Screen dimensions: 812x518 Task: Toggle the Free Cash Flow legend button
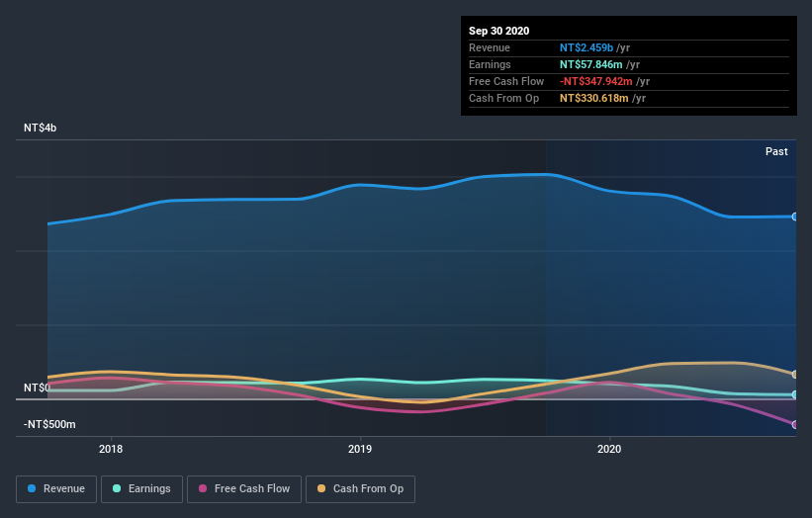[244, 489]
